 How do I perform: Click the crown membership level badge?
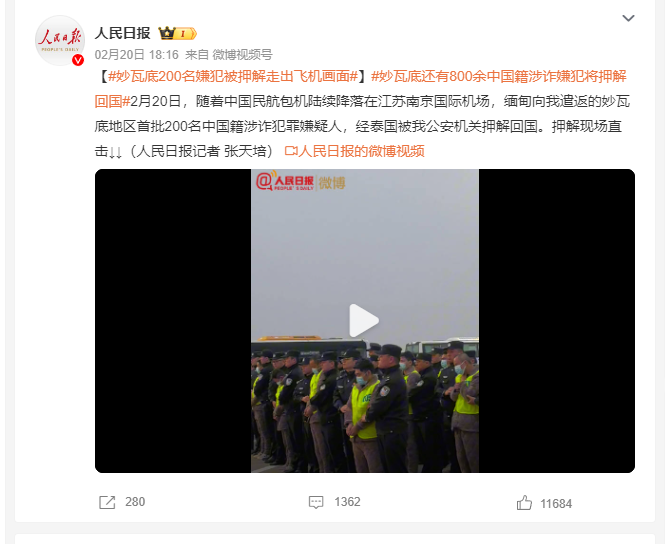177,33
